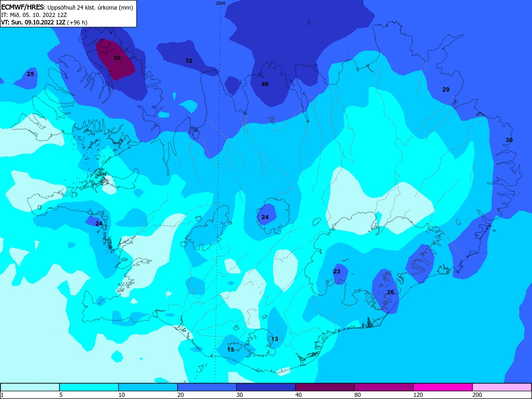Click the legend tick label 1
The image size is (532, 399).
[x=2, y=395]
